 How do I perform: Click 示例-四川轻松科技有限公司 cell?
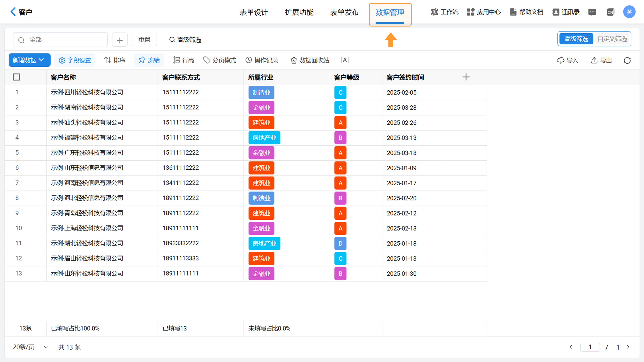tap(87, 92)
